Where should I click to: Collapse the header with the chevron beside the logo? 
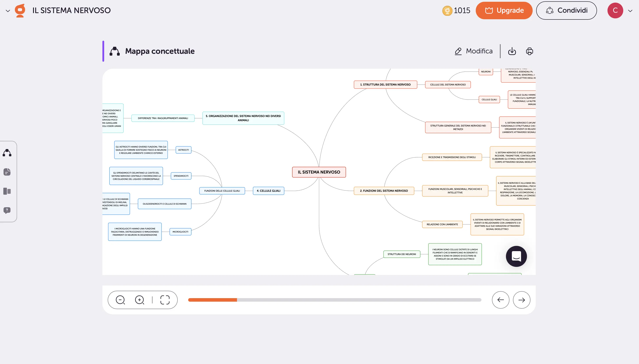[x=7, y=10]
